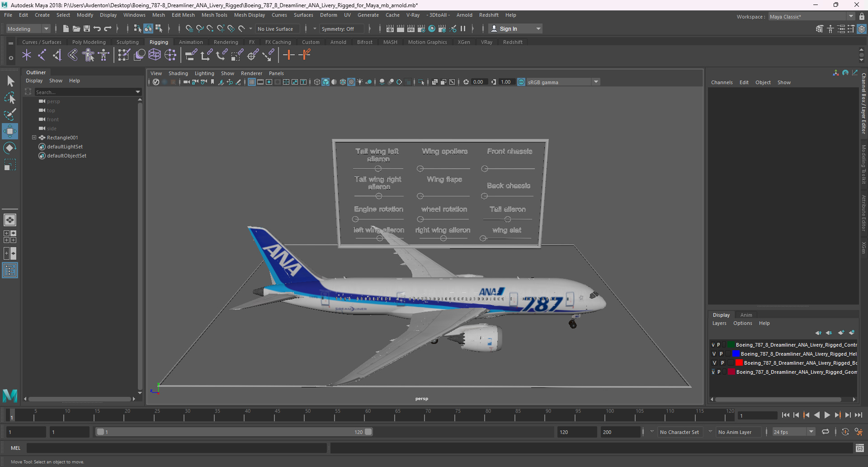Image resolution: width=868 pixels, height=467 pixels.
Task: Switch to the Animation shelf tab
Action: tap(191, 42)
